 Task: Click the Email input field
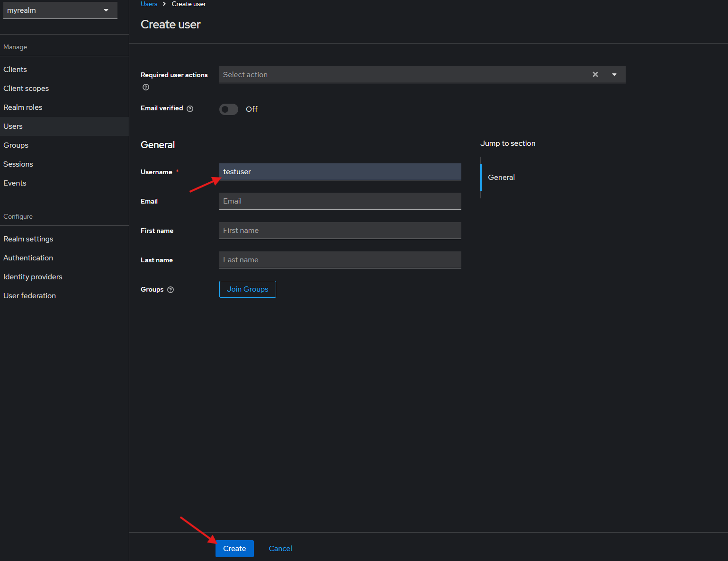pos(340,201)
